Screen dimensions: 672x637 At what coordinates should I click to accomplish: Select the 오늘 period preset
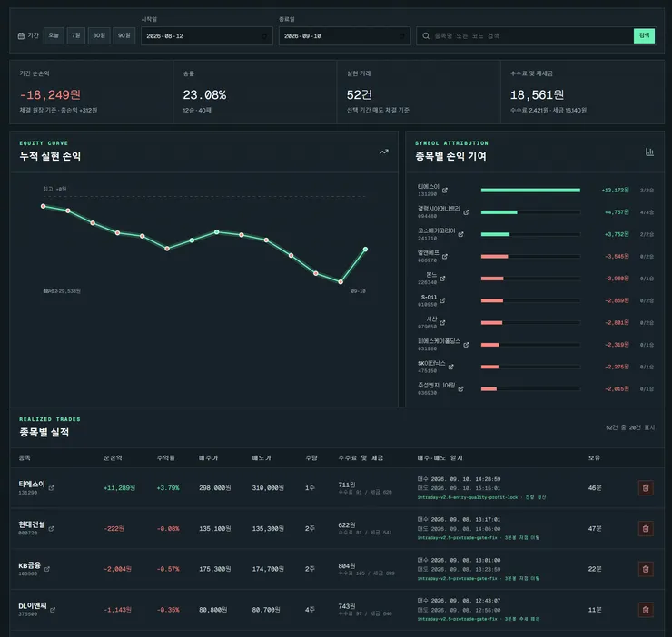54,35
